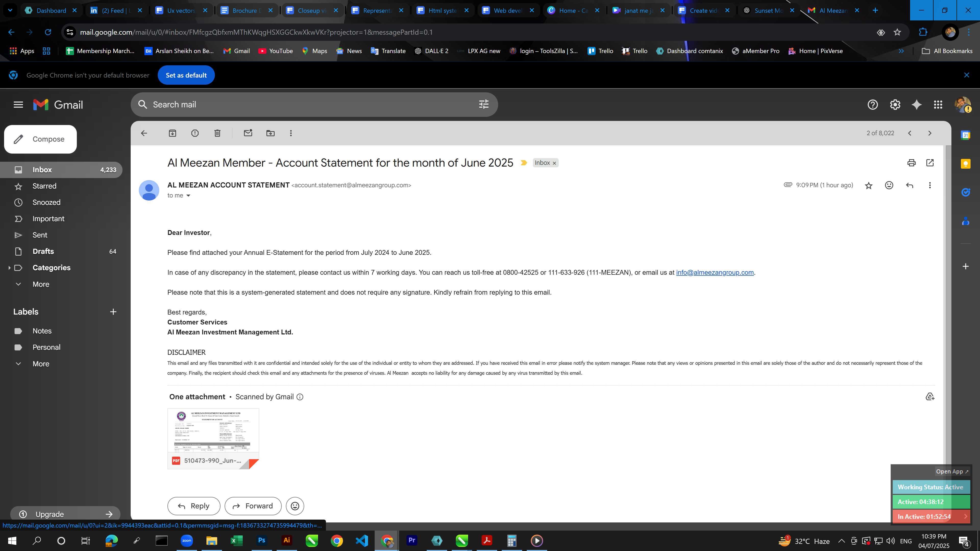Open the PDF attachment thumbnail
Screen dimensions: 980x551
213,439
